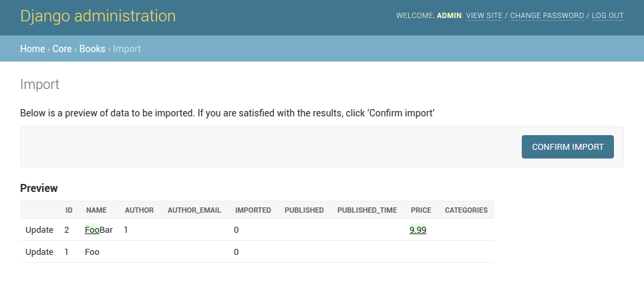The height and width of the screenshot is (297, 644).
Task: Click the Confirm Import button
Action: coord(567,146)
